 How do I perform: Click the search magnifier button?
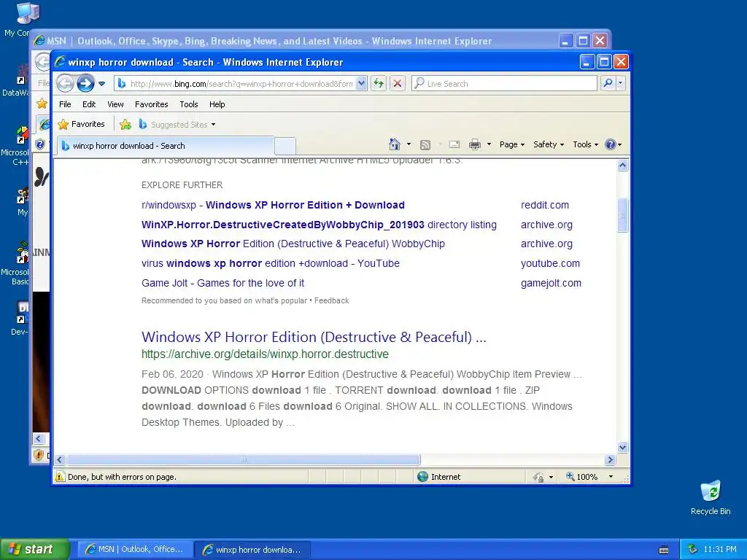(608, 83)
